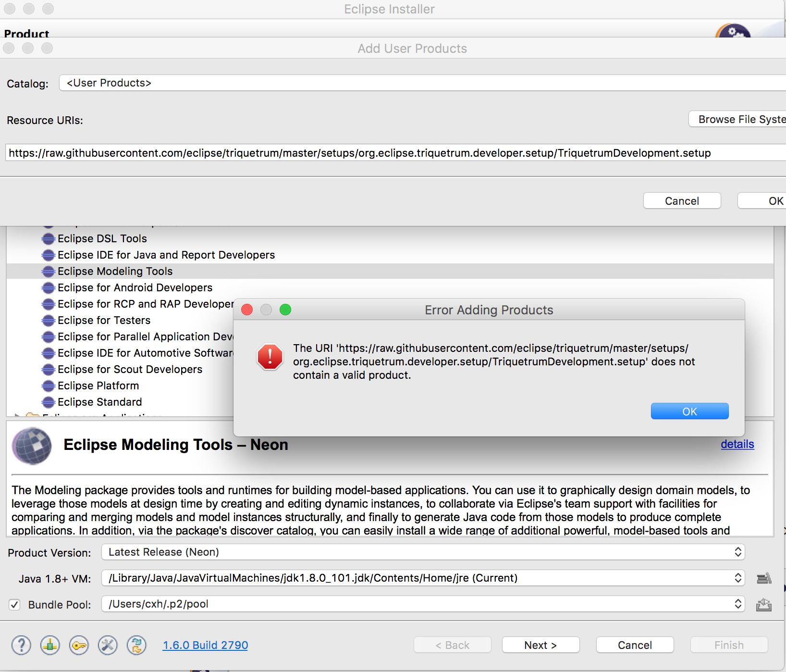Click the Product Version label
786x672 pixels.
(x=49, y=553)
